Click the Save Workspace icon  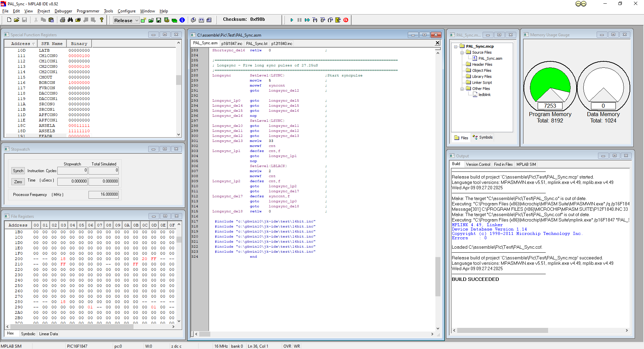[159, 20]
